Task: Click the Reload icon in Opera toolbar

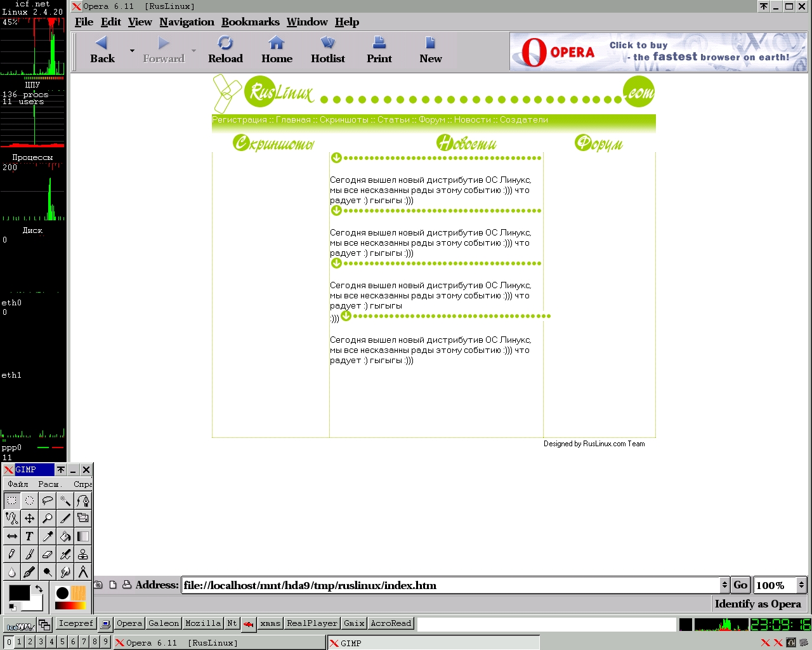Action: (225, 50)
